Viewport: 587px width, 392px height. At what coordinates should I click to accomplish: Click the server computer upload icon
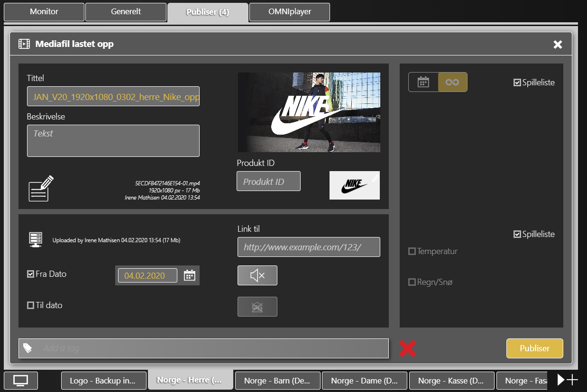click(36, 240)
